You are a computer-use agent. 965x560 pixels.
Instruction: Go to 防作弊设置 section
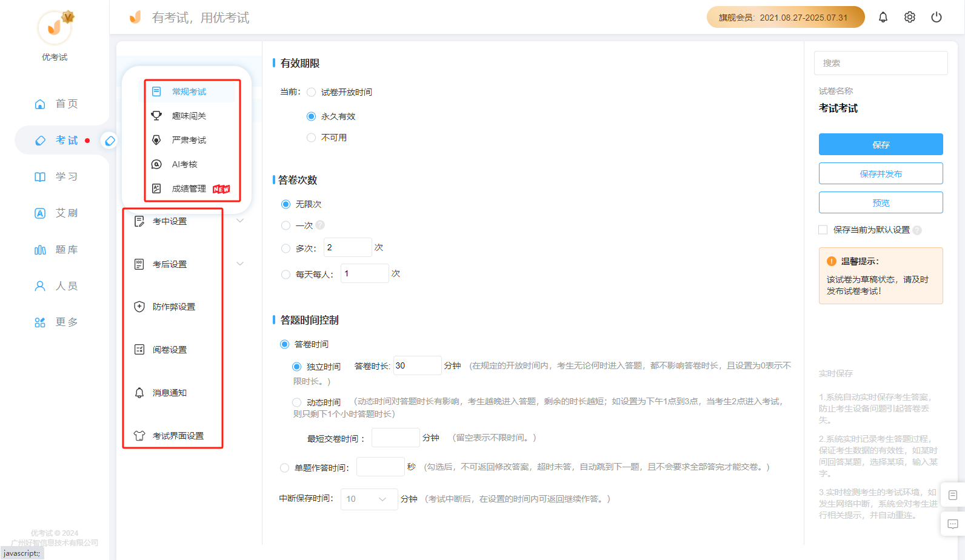[x=174, y=307]
